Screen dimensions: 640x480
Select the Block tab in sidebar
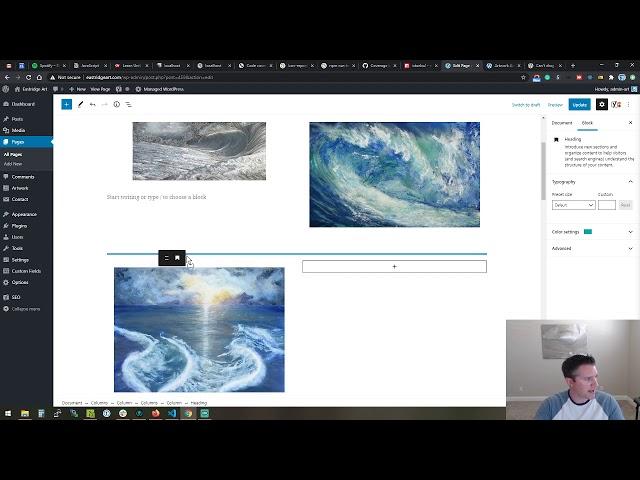point(587,123)
